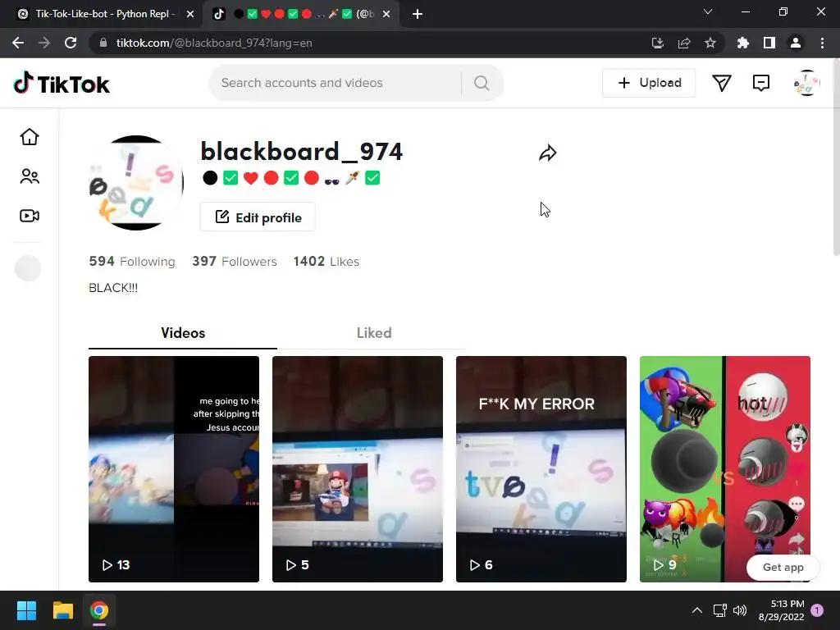
Task: Open the Chrome profile account icon
Action: pos(796,43)
